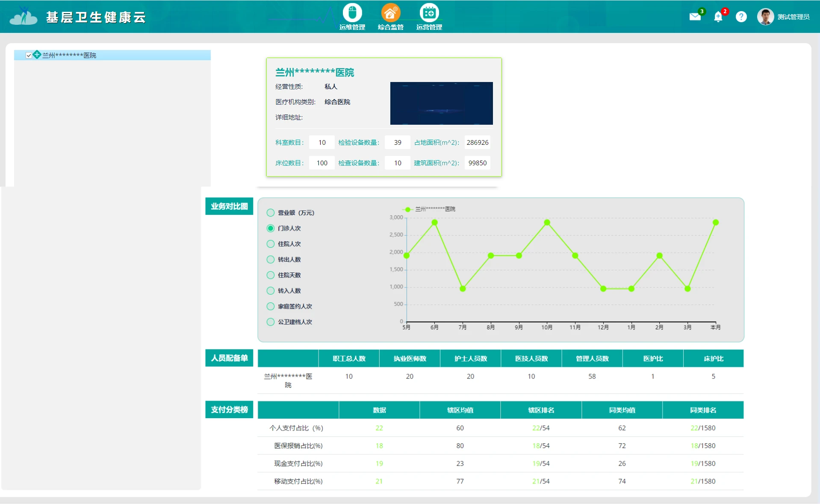Screen dimensions: 820x504
Task: Toggle the chart legend for 兰州 hospital
Action: [429, 209]
